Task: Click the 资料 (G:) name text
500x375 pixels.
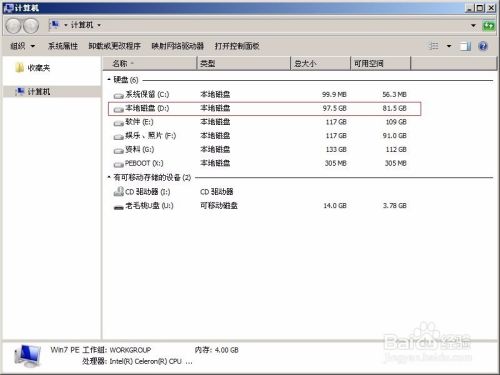Action: click(139, 149)
